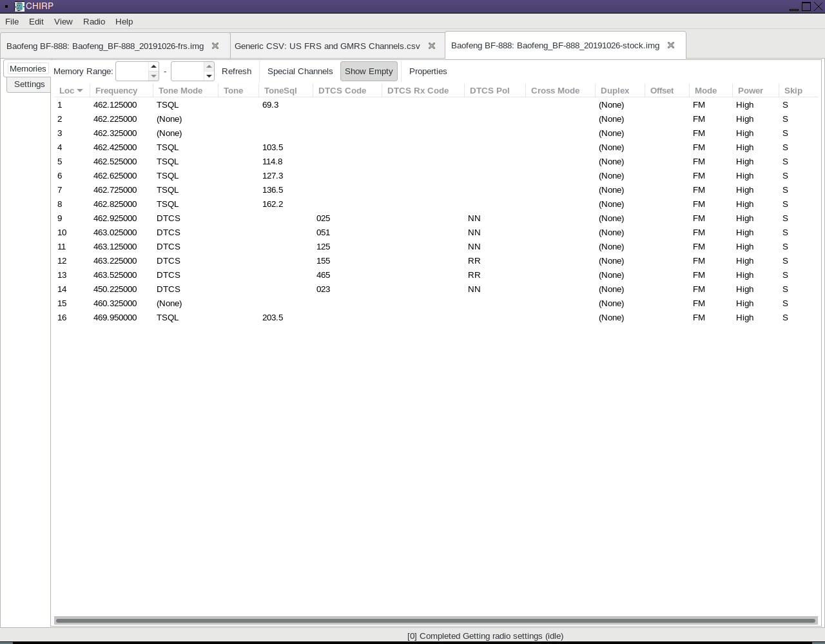825x644 pixels.
Task: Open the Memories side tab
Action: (x=28, y=68)
